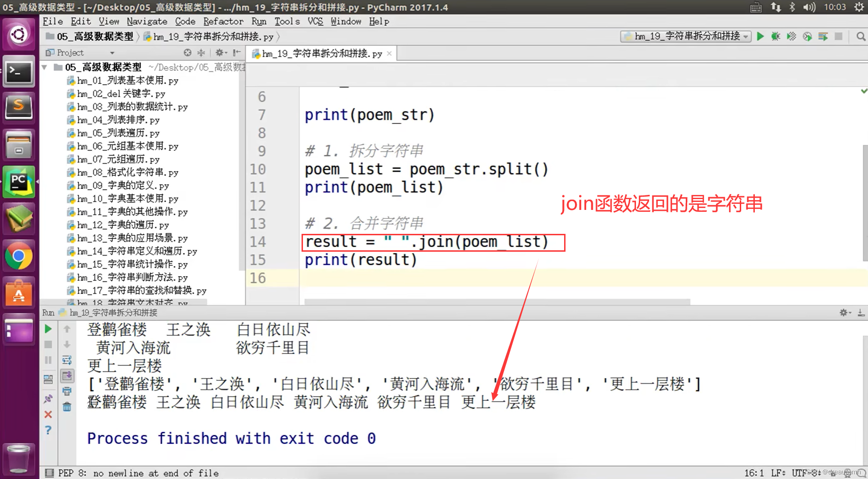Image resolution: width=868 pixels, height=479 pixels.
Task: Open the Edit menu
Action: tap(81, 22)
